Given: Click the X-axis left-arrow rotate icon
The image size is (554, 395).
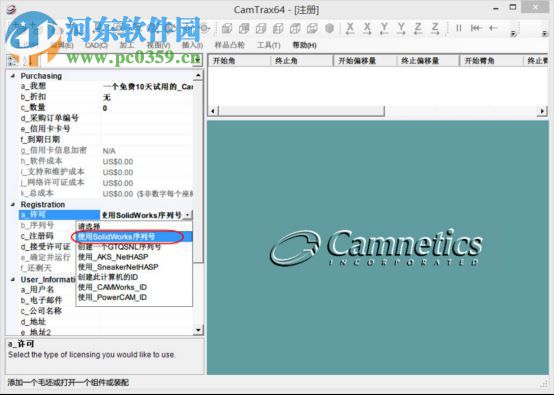Looking at the screenshot, I should point(350,28).
